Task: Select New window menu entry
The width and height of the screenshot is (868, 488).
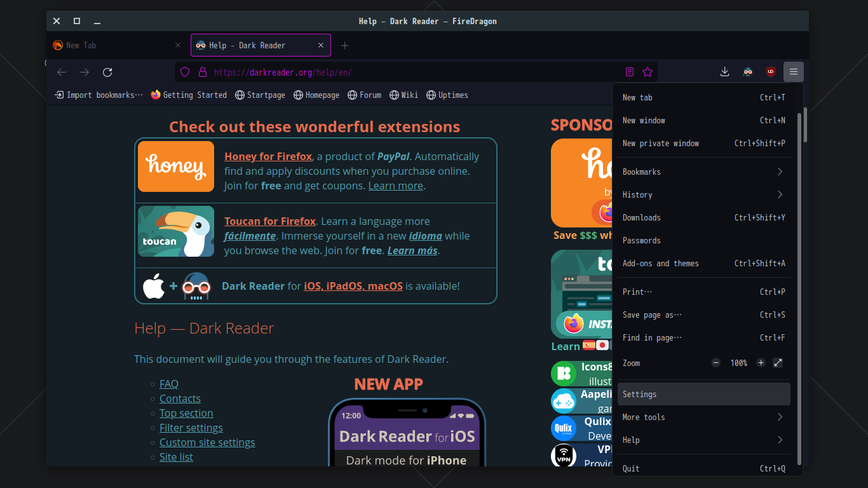Action: coord(704,120)
